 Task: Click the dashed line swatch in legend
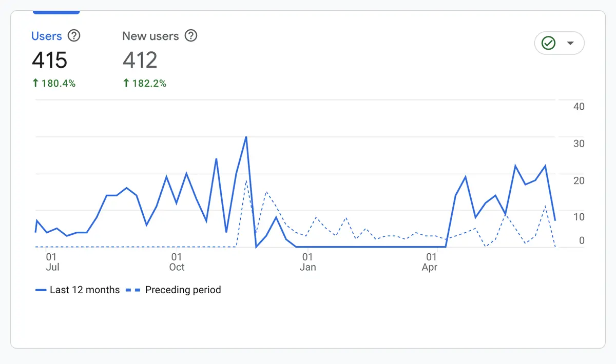click(x=133, y=290)
